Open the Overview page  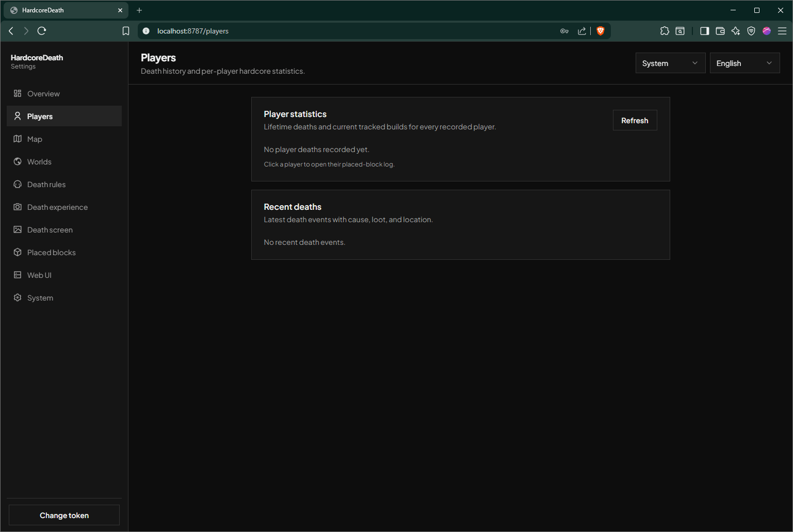coord(64,93)
